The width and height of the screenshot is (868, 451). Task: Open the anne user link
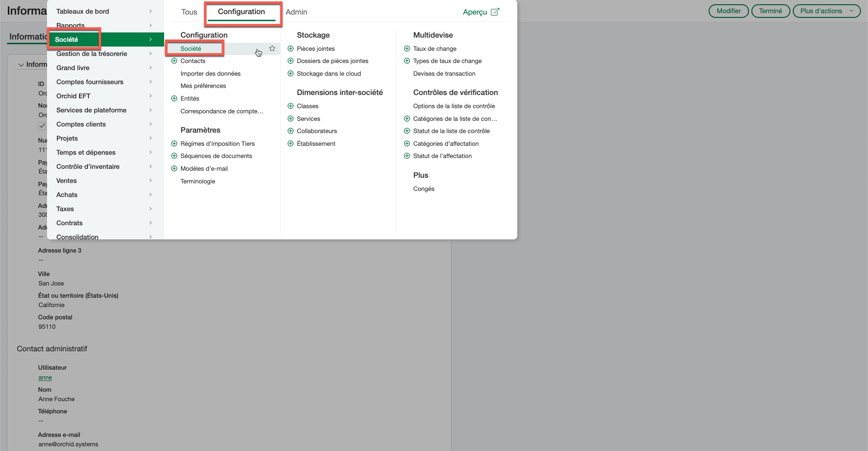click(45, 378)
